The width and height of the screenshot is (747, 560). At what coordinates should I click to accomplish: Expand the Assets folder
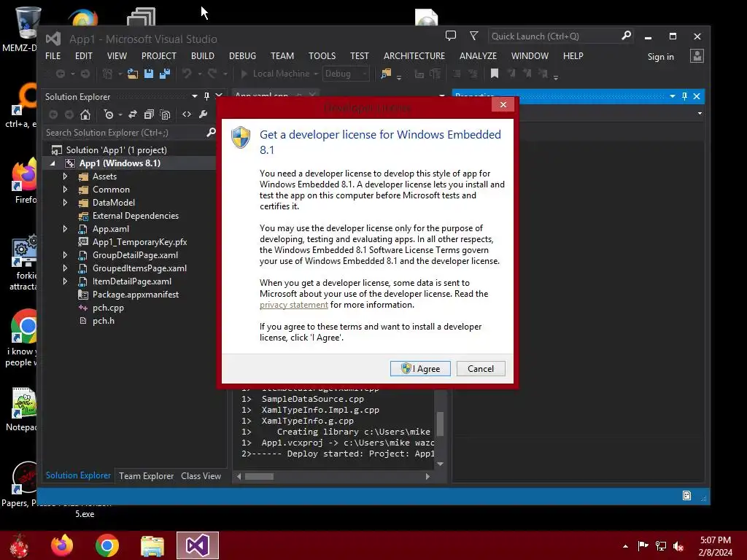tap(65, 176)
